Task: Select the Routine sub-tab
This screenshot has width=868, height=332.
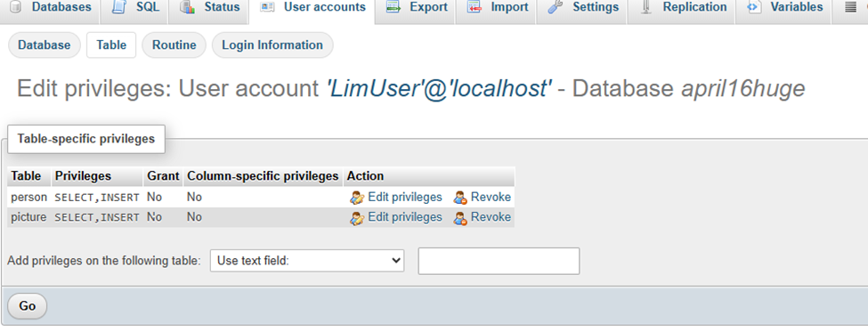Action: point(174,45)
